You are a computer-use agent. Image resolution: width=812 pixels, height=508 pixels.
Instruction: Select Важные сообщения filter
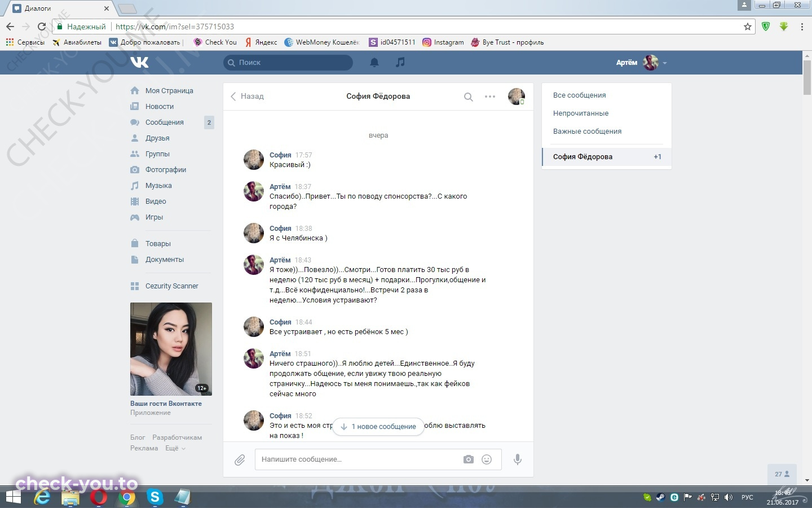[x=587, y=131]
